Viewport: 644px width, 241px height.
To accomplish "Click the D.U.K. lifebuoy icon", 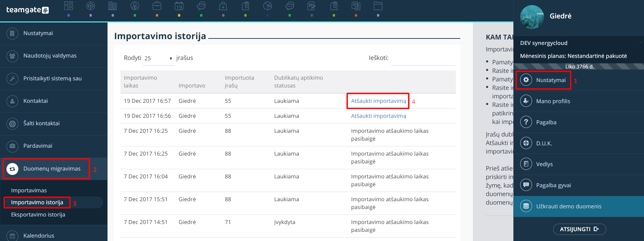I will [x=526, y=143].
